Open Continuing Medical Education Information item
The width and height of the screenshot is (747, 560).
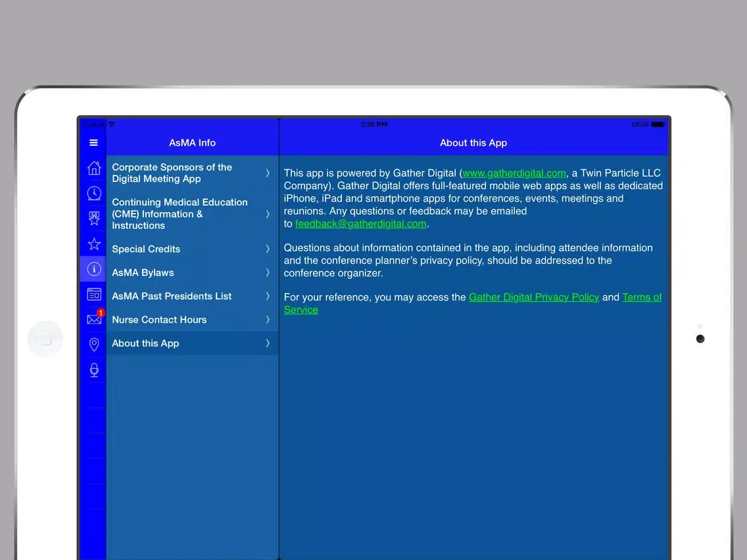192,214
